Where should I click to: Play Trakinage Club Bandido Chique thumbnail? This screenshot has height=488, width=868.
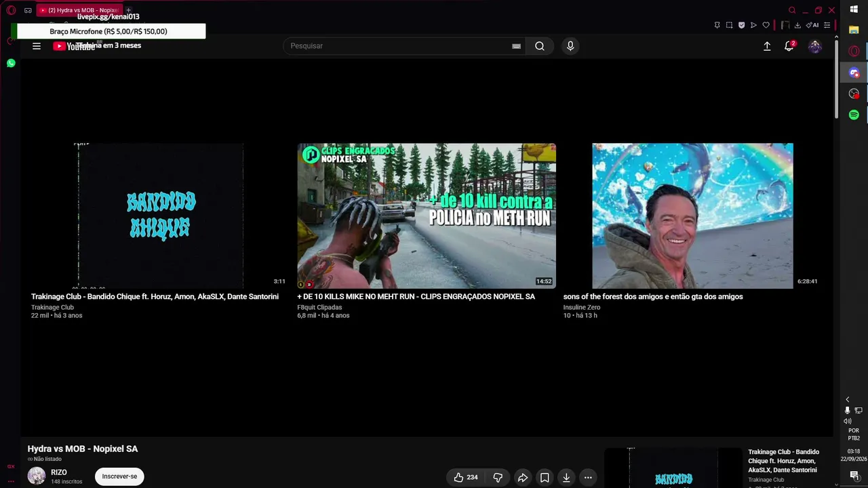coord(160,216)
